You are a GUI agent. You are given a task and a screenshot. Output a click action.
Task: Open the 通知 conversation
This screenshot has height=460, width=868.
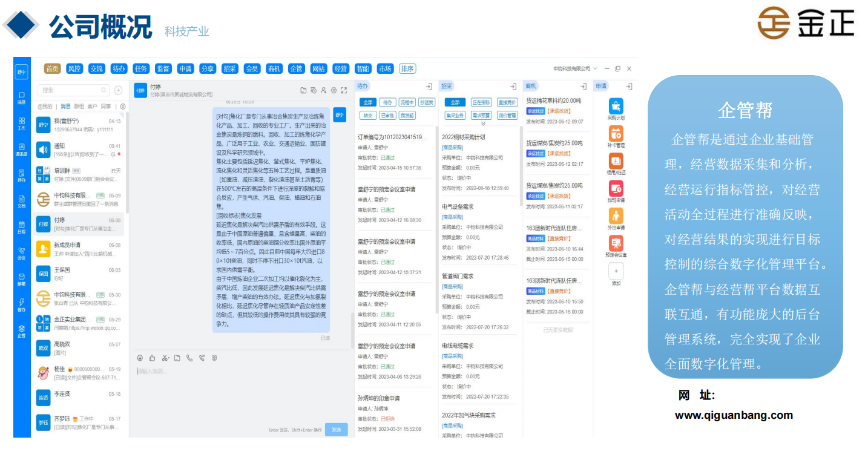click(x=79, y=150)
